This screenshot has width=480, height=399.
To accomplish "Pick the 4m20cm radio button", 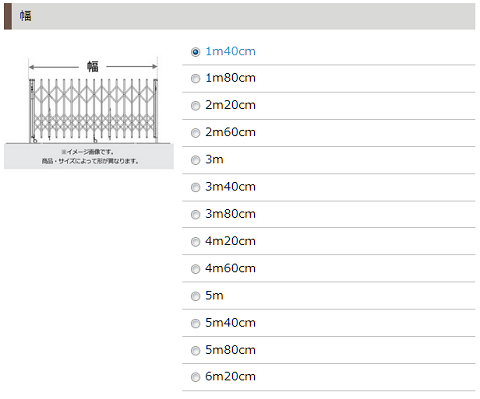I will point(195,242).
